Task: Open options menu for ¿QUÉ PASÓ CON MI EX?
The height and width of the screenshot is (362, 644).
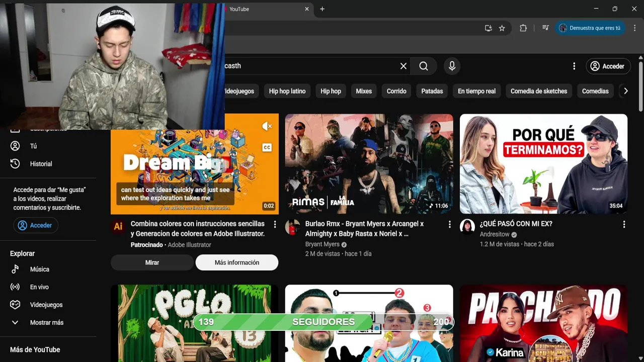Action: (624, 224)
